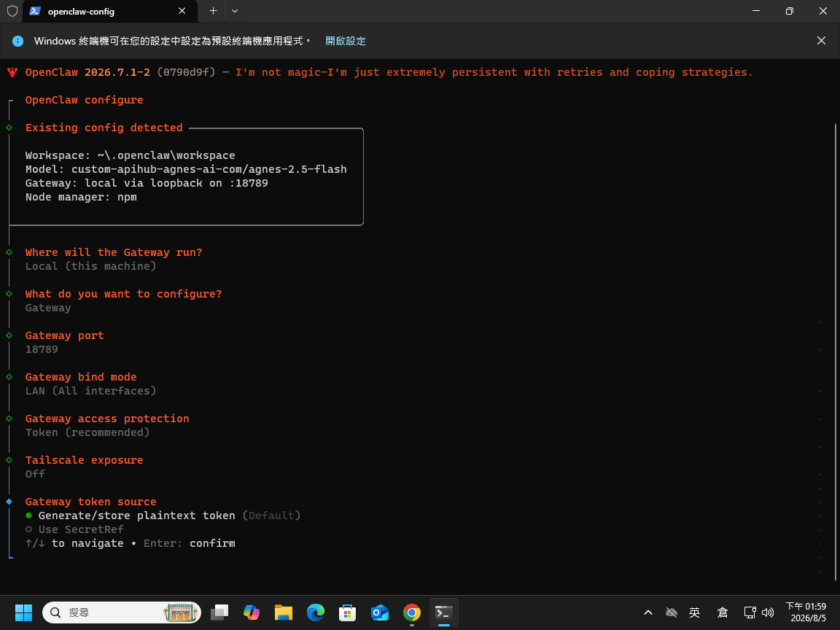Click 'Where will the Gateway run?' prompt
Image resolution: width=840 pixels, height=630 pixels.
114,252
